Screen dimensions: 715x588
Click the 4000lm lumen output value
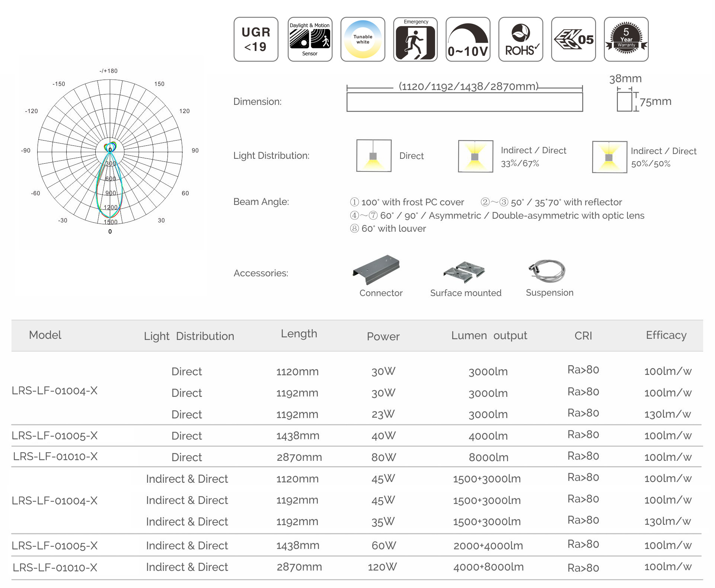coord(488,436)
